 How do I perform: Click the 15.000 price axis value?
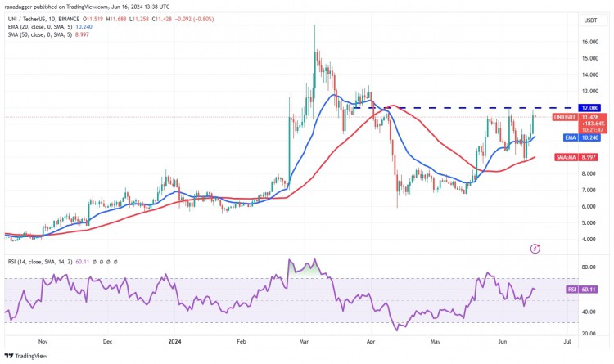pyautogui.click(x=590, y=58)
